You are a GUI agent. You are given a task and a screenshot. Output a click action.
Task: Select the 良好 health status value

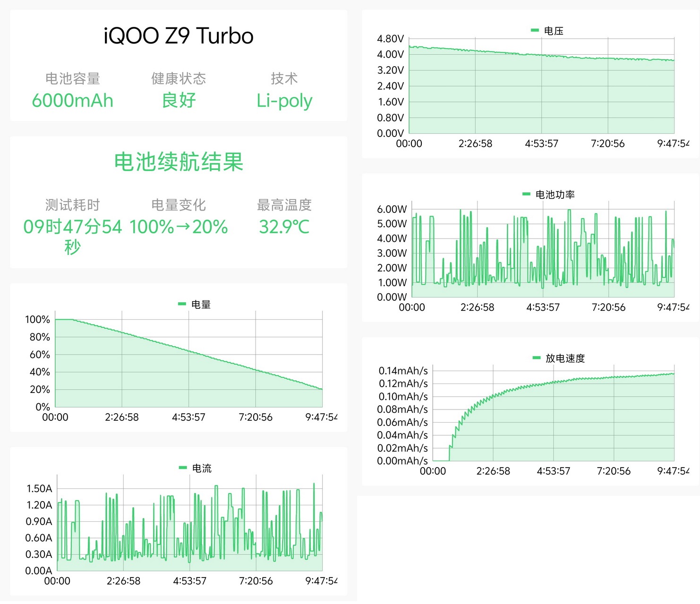[x=179, y=100]
